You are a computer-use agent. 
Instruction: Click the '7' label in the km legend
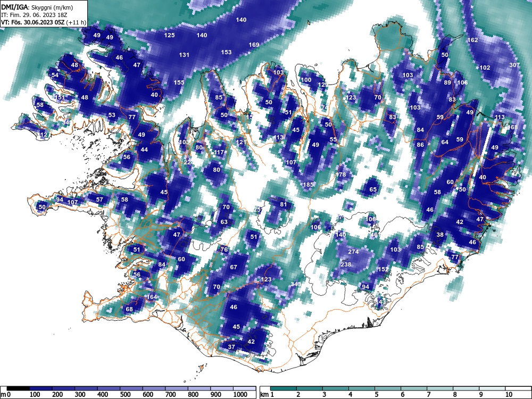tap(428, 395)
